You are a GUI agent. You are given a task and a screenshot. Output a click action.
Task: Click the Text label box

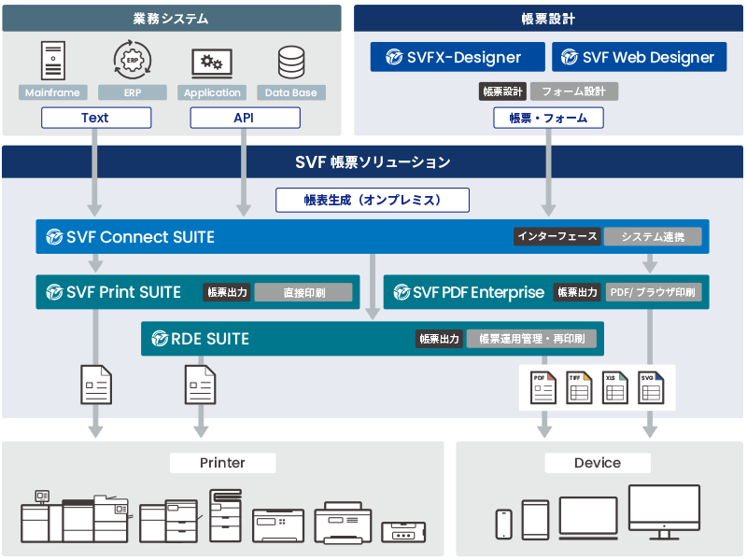[95, 118]
